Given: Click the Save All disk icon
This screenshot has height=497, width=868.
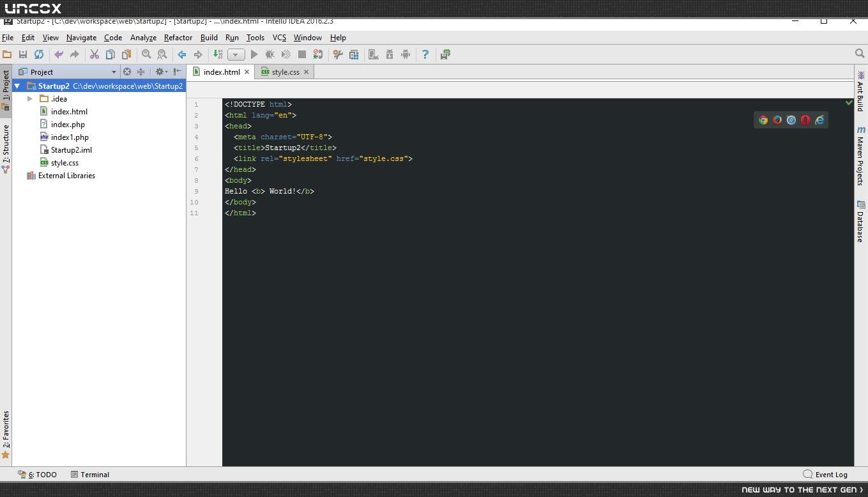Looking at the screenshot, I should pyautogui.click(x=23, y=54).
